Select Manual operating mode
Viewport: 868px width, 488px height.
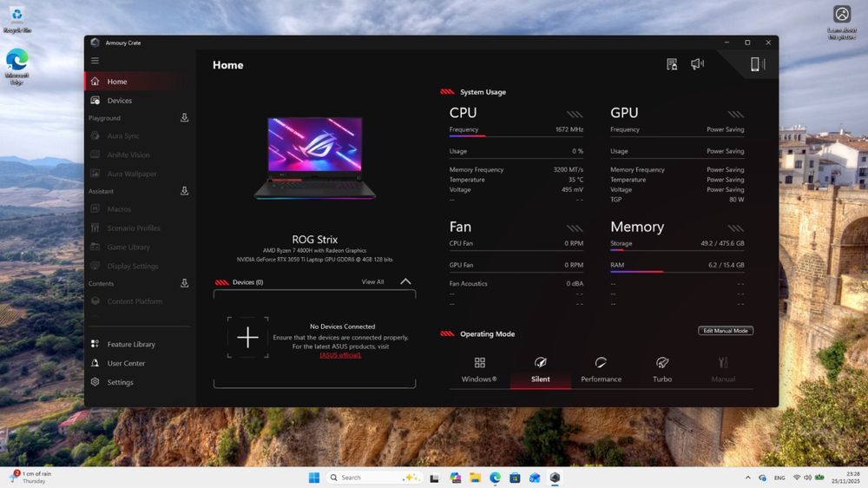coord(723,370)
